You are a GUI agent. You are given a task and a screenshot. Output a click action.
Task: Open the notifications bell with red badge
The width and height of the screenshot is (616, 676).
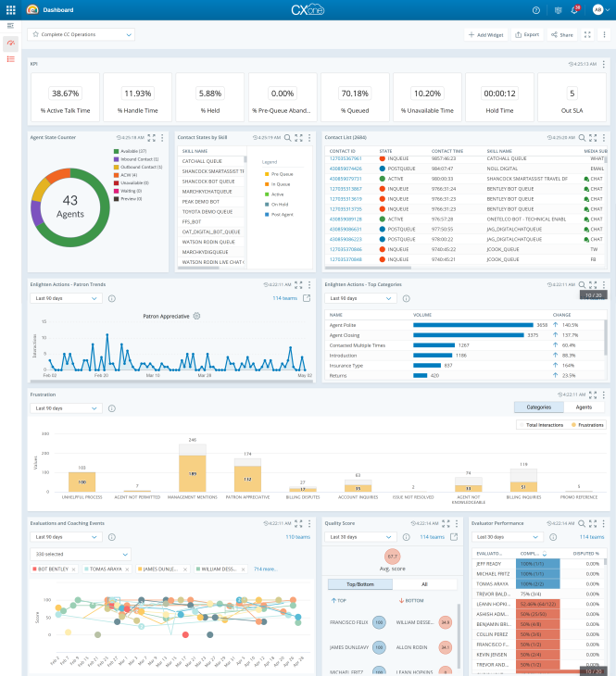pyautogui.click(x=575, y=9)
